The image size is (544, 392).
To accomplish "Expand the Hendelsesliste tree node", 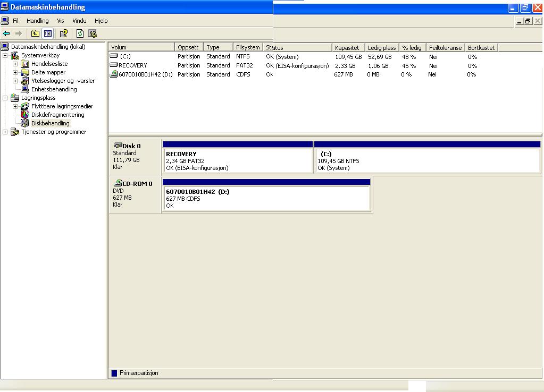I will 15,64.
